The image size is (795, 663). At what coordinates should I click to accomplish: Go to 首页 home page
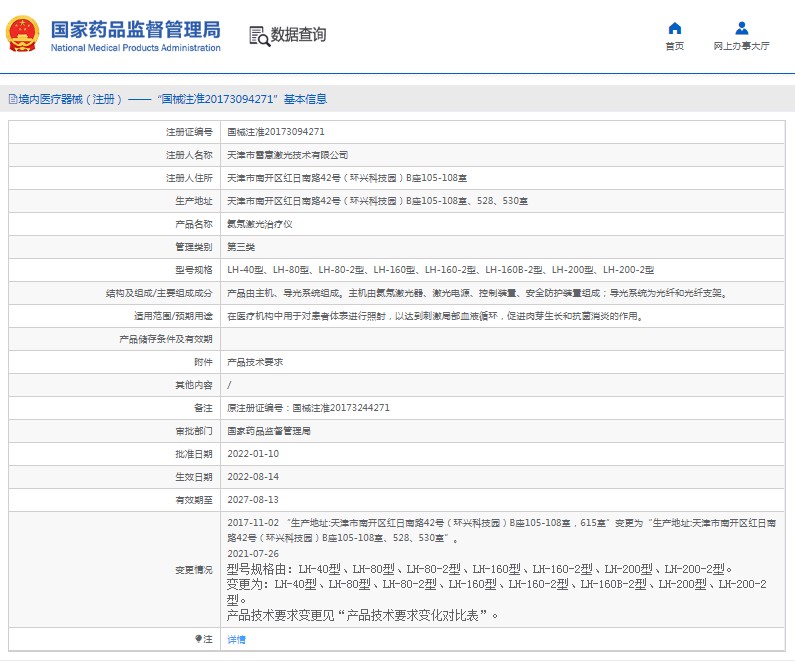pyautogui.click(x=675, y=46)
